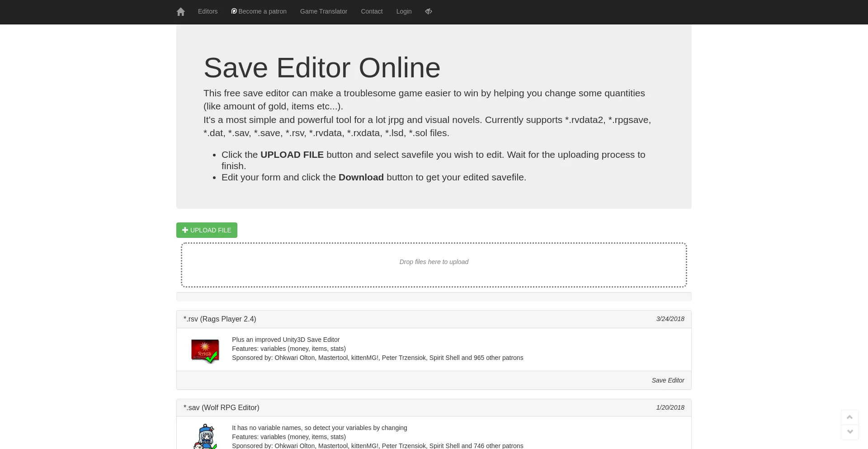Click the 3/24/2018 date label

[670, 319]
